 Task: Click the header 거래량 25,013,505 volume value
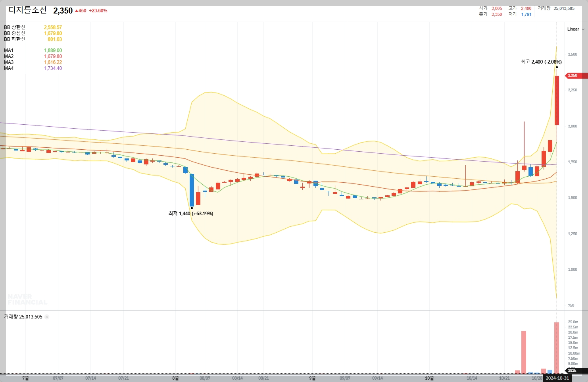564,8
